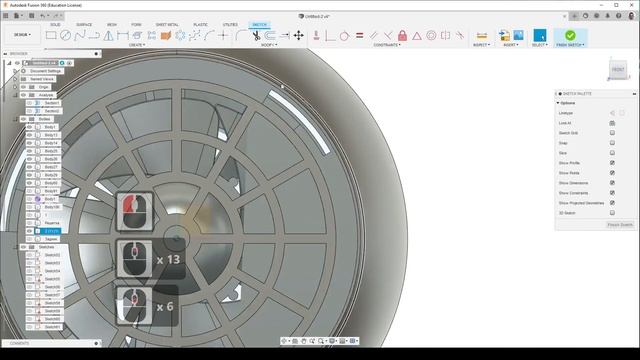Apply the Fix/Unfix lock constraint

coord(402,36)
